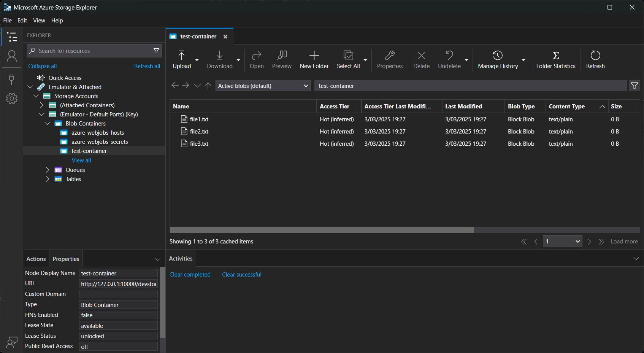
Task: Go to last page of results
Action: (x=601, y=242)
